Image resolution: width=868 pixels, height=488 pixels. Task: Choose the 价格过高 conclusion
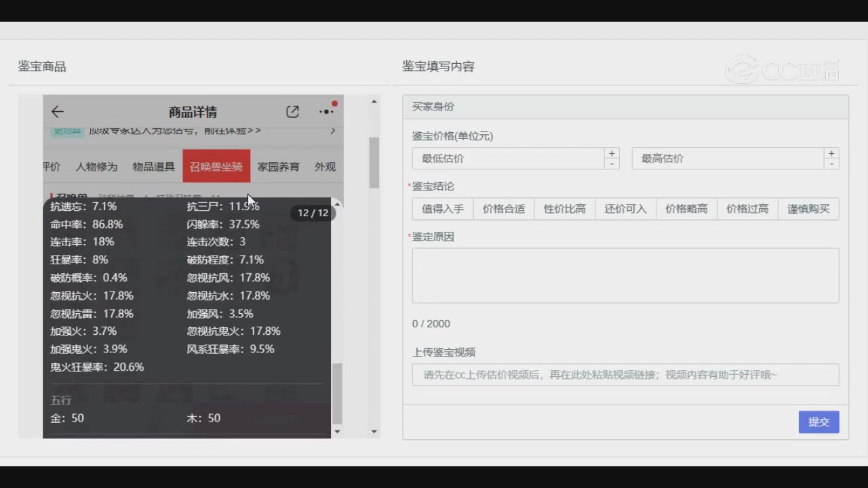point(747,209)
